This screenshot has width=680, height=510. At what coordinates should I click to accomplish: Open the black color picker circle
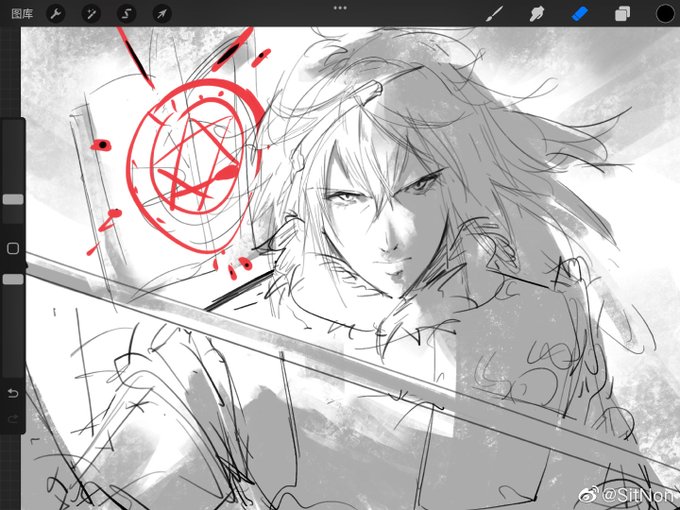click(665, 13)
